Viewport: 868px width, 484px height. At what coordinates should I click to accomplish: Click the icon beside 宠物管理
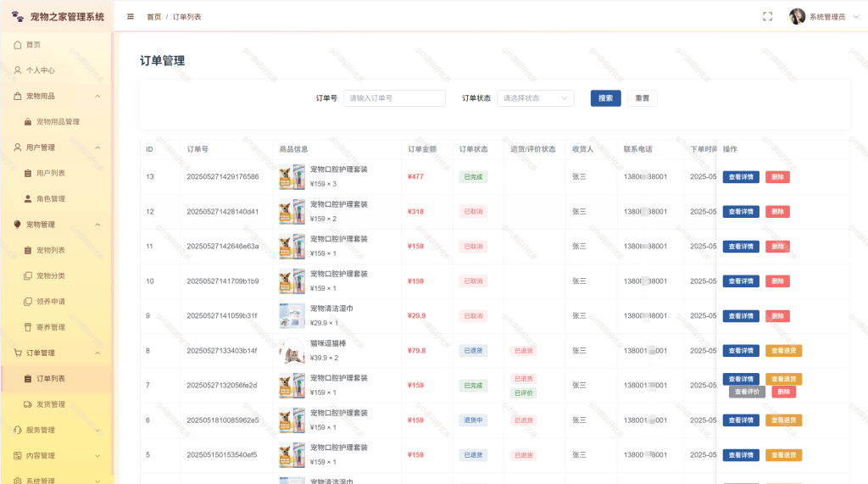(x=18, y=225)
